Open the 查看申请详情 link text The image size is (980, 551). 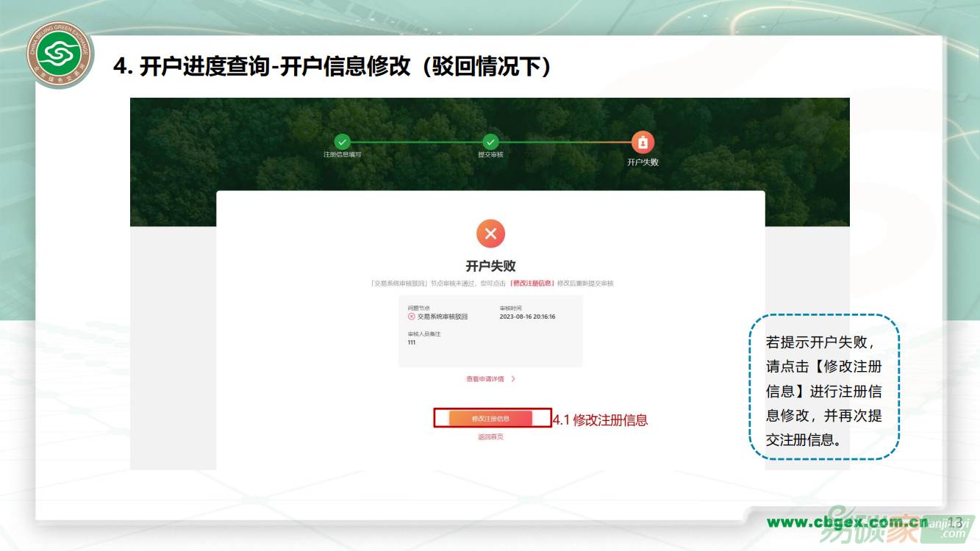485,379
